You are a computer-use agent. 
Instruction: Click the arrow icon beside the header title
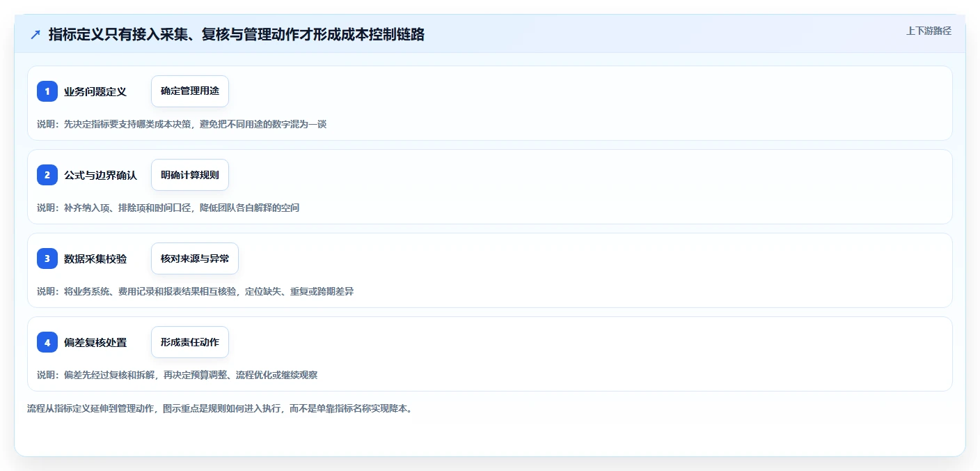click(35, 35)
